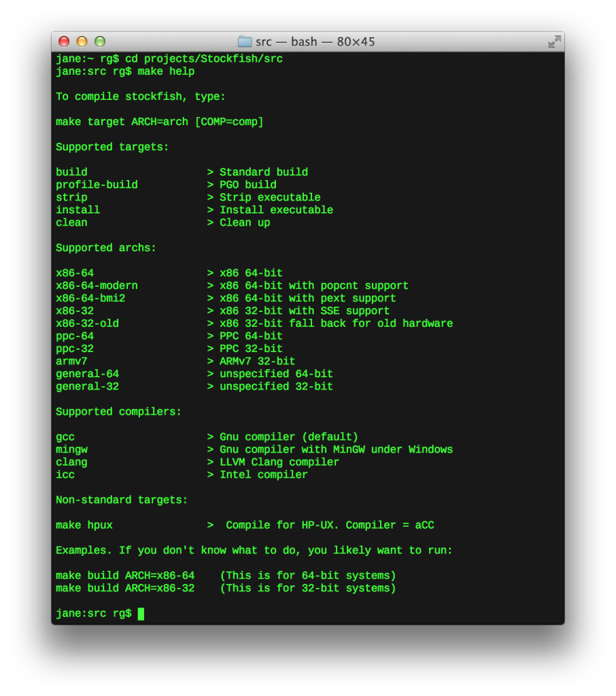Click the 'Supported compilers:' heading

[x=118, y=412]
